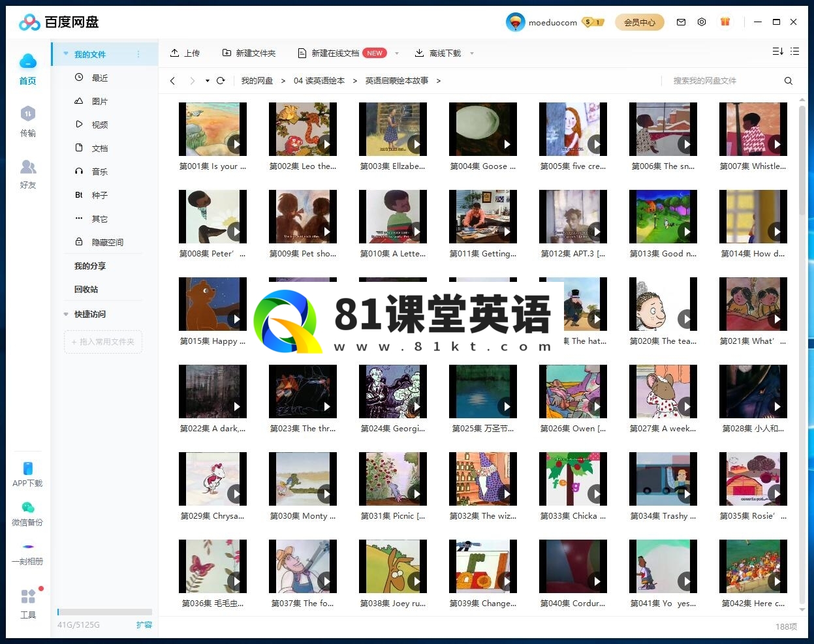Focus the 搜索我的网盘文件 search field
The height and width of the screenshot is (644, 814).
click(723, 81)
